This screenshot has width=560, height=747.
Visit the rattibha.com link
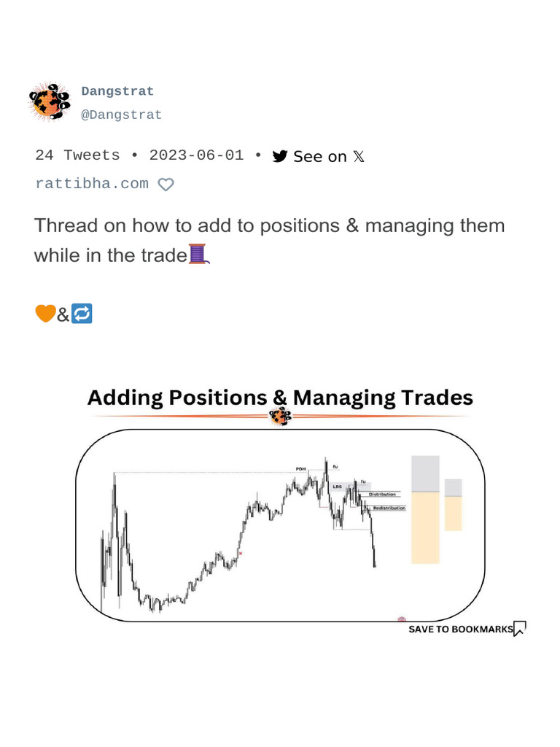[92, 184]
